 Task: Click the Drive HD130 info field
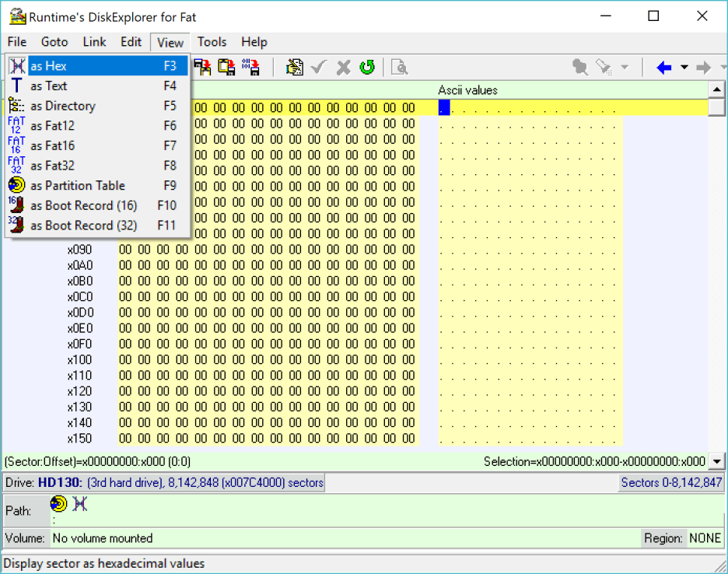[165, 483]
